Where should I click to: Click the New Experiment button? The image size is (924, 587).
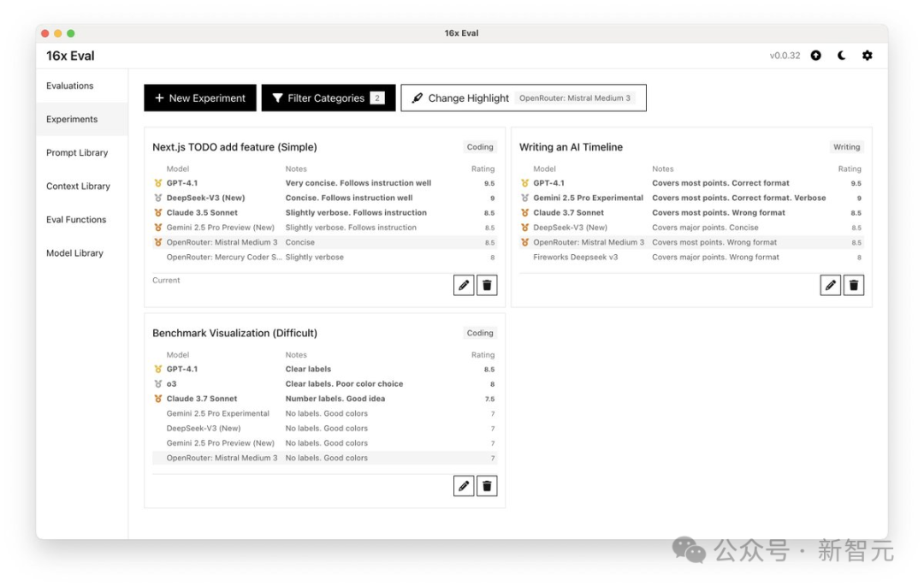tap(199, 98)
